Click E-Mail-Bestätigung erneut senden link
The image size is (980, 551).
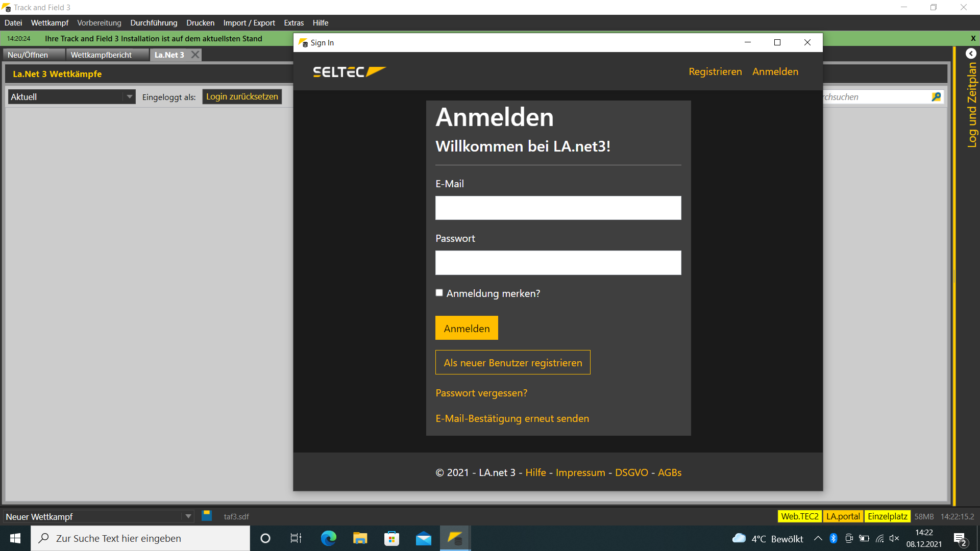[512, 418]
